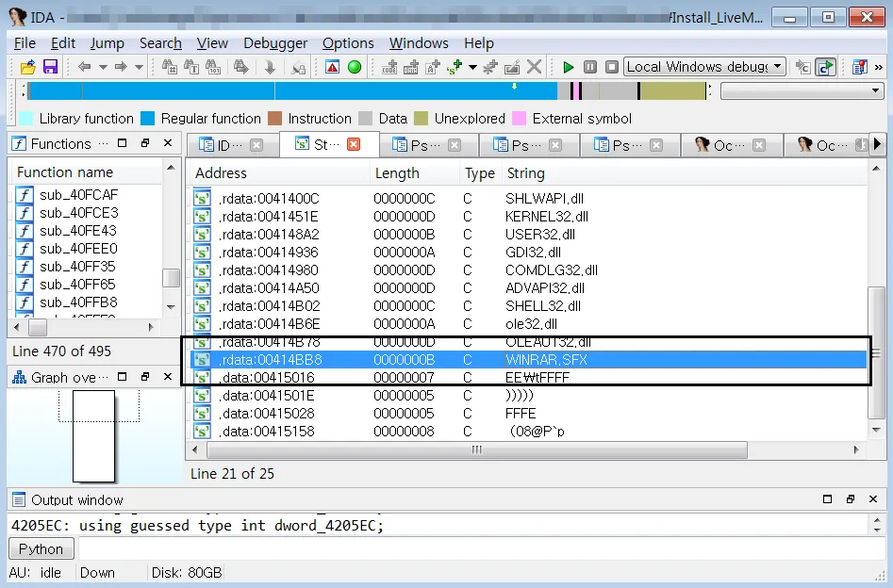The width and height of the screenshot is (893, 588).
Task: Open the Options menu
Action: pos(348,43)
